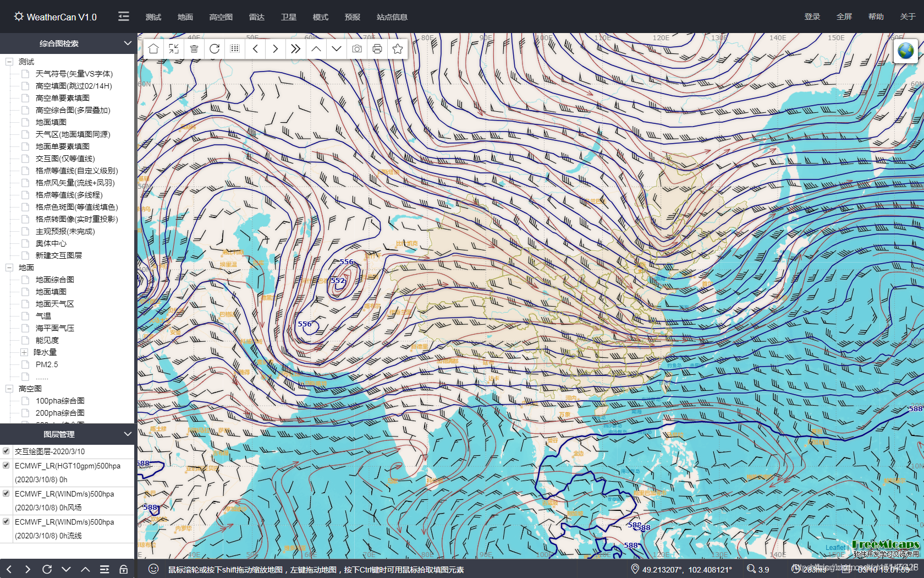924x578 pixels.
Task: Click the bottom-left forward arrow icon
Action: click(x=28, y=569)
